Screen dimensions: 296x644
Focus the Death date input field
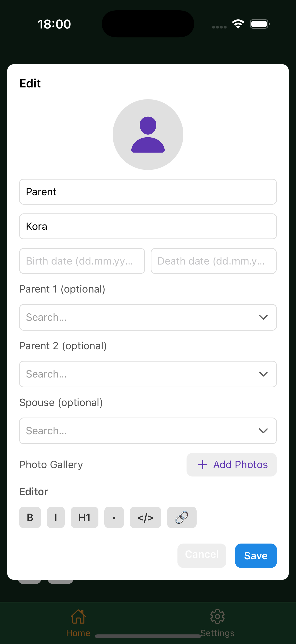coord(214,261)
